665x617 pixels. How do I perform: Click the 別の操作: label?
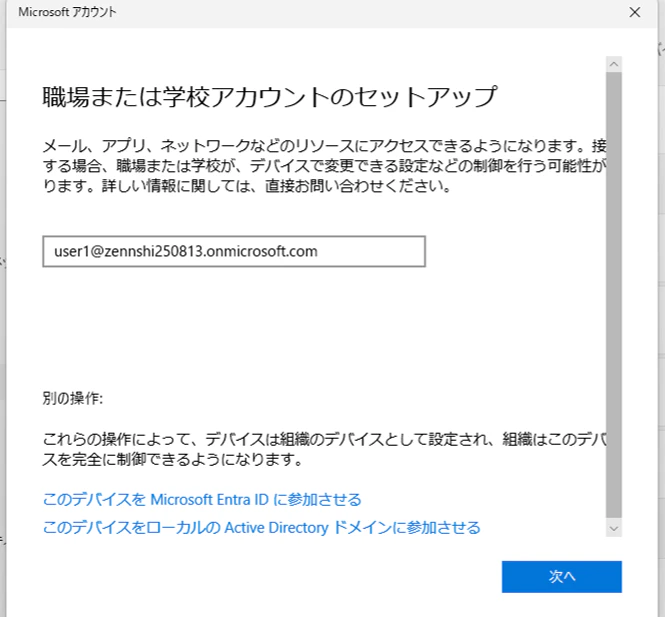click(73, 398)
